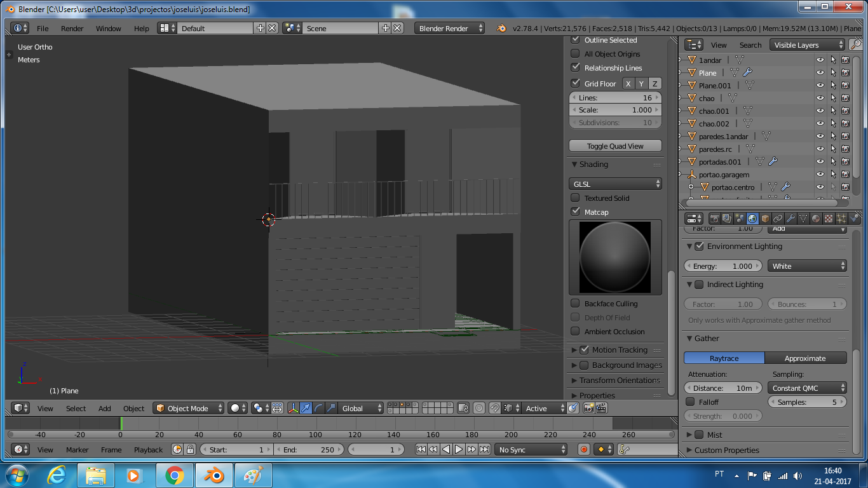The image size is (868, 488).
Task: Open the Render menu
Action: [72, 29]
